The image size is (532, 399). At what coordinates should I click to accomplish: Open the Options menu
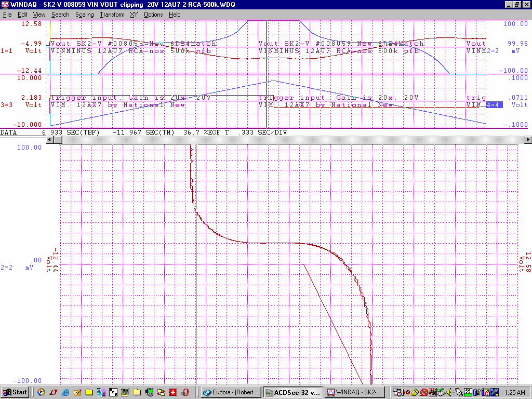pyautogui.click(x=153, y=15)
